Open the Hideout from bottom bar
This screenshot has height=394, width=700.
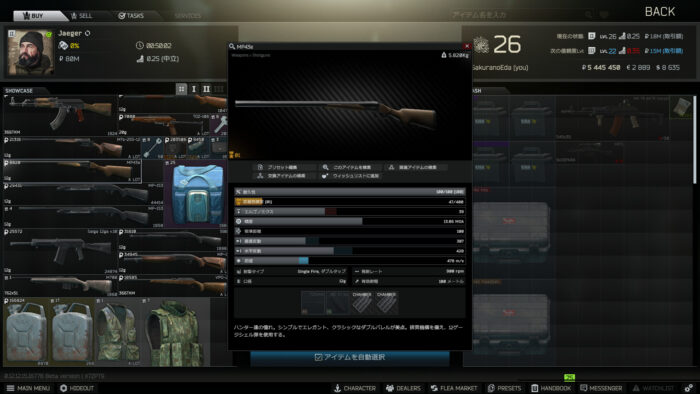click(x=77, y=388)
